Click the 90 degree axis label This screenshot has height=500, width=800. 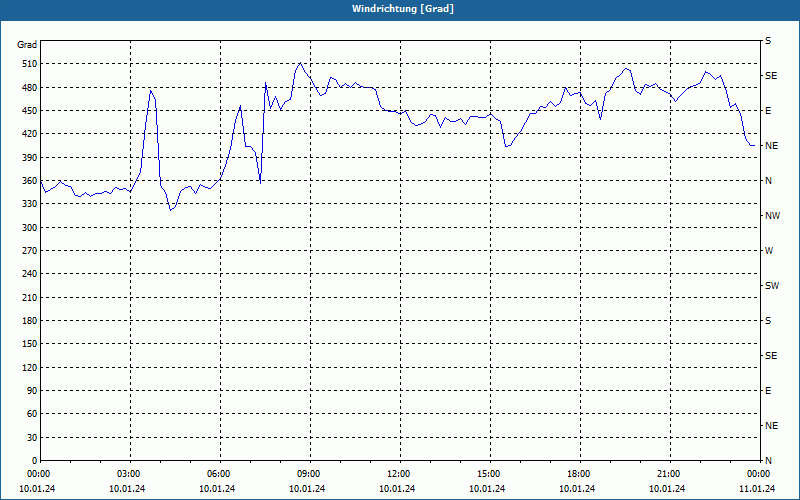point(32,391)
